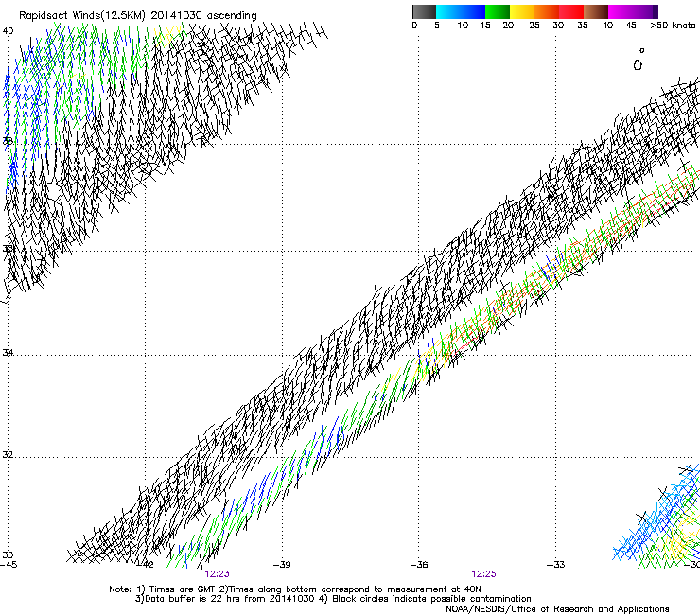The height and width of the screenshot is (615, 700).
Task: Click the magenta 40-45 knots color swatch
Action: (621, 11)
